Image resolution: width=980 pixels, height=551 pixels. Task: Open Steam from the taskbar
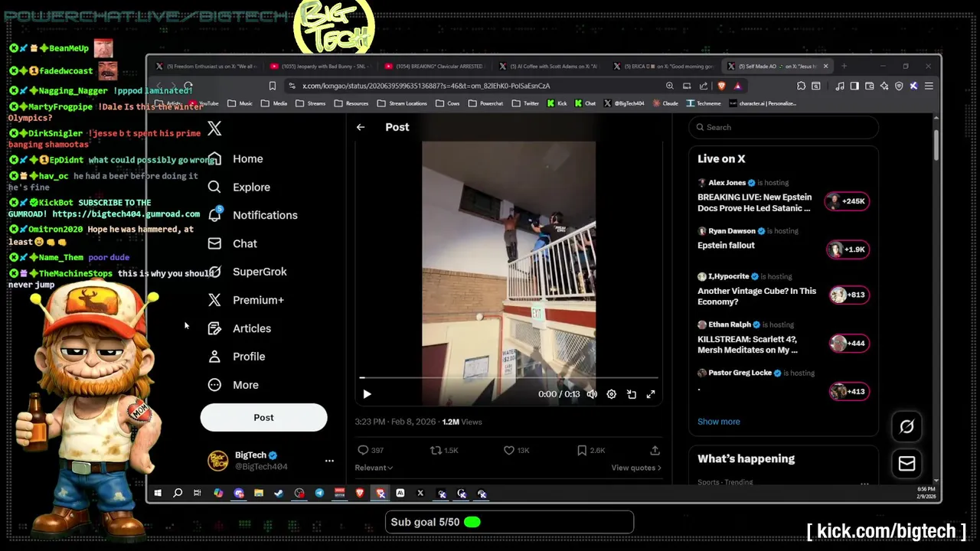(x=279, y=494)
